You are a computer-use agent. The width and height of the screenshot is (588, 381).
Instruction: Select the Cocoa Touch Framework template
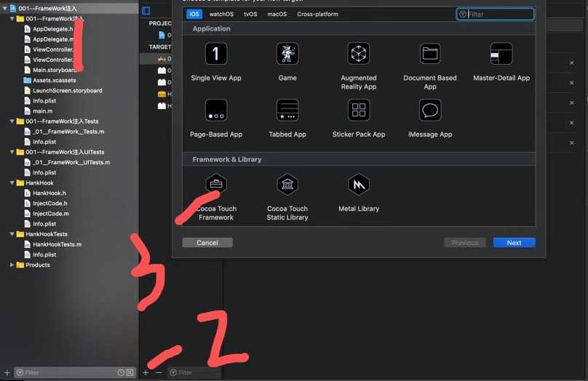(x=216, y=197)
